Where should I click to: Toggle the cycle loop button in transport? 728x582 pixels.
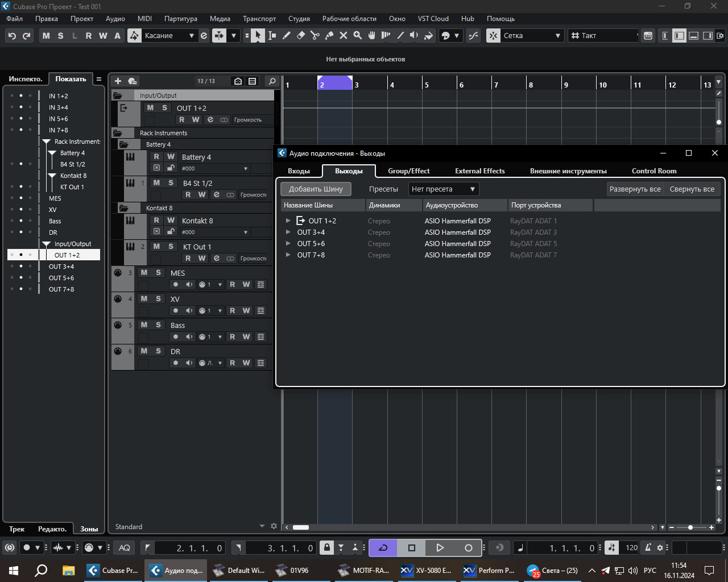click(x=383, y=548)
